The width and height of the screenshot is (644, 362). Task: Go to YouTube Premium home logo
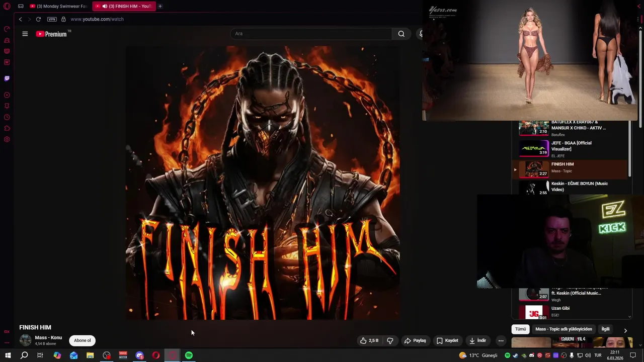point(52,34)
